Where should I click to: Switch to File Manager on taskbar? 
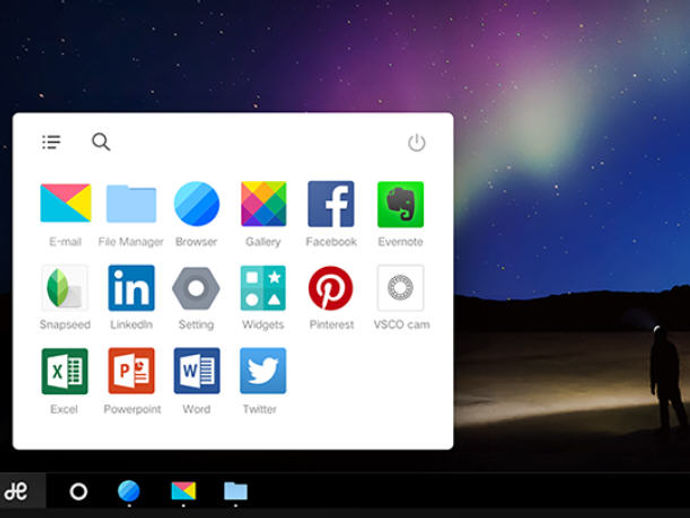pyautogui.click(x=236, y=491)
